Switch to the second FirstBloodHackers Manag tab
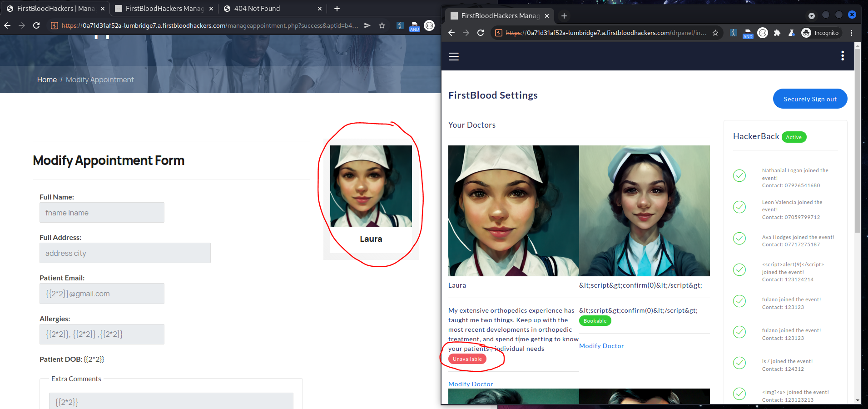Viewport: 868px width, 409px height. (164, 9)
